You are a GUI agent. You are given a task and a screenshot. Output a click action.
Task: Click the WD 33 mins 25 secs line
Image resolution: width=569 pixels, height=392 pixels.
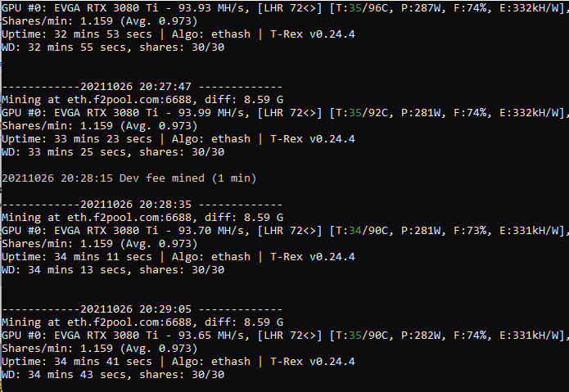coord(113,152)
